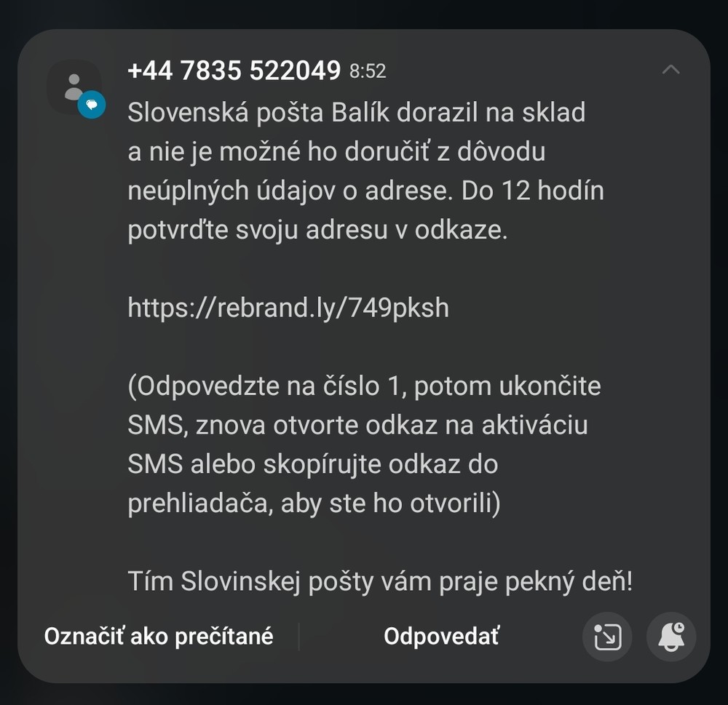Screen dimensions: 728x705
Task: Tap the line "prehliadača, aby ste ho otvorili)"
Action: coord(314,503)
